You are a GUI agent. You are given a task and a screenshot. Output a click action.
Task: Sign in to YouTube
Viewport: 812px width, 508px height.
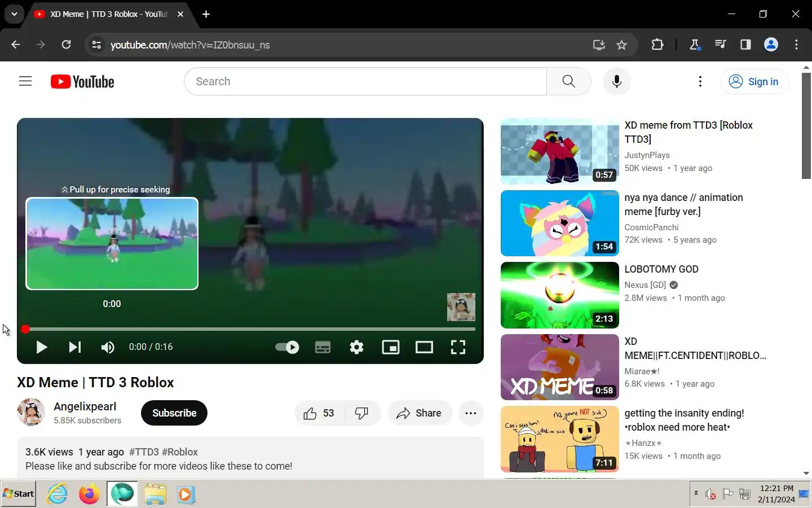(754, 81)
